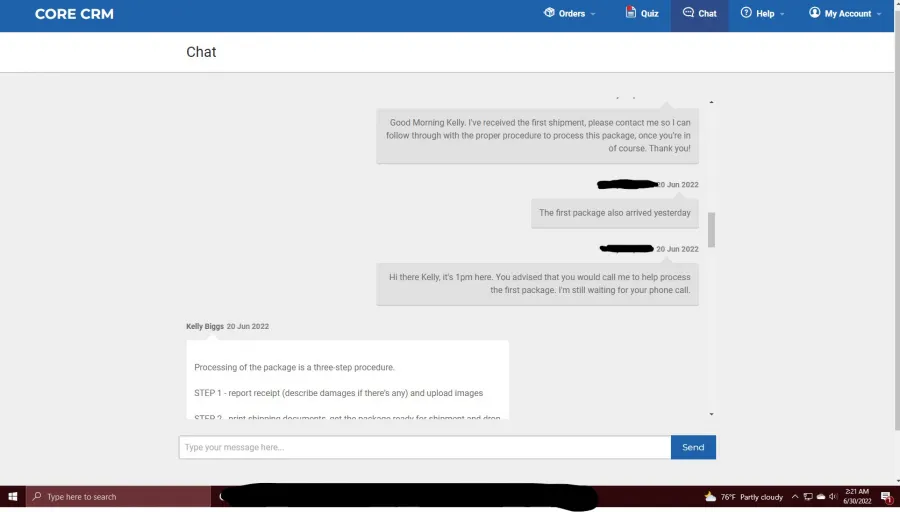Click the My Account user icon
Image resolution: width=900 pixels, height=512 pixels.
814,13
